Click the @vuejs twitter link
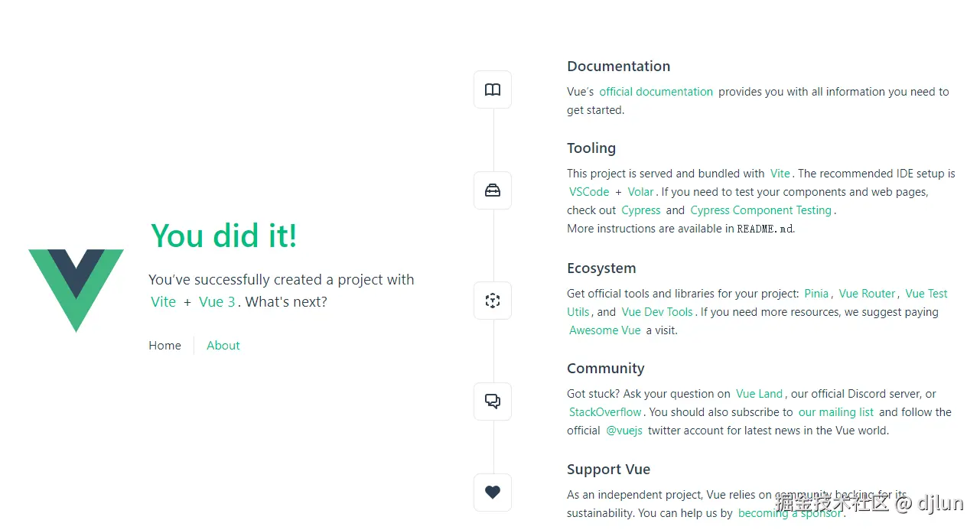This screenshot has width=980, height=530. pyautogui.click(x=624, y=431)
